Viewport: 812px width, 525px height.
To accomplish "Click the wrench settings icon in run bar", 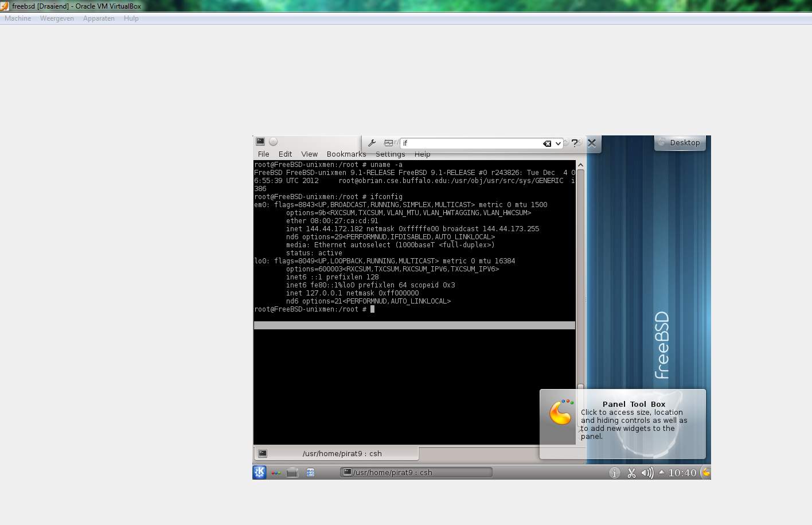I will tap(372, 143).
